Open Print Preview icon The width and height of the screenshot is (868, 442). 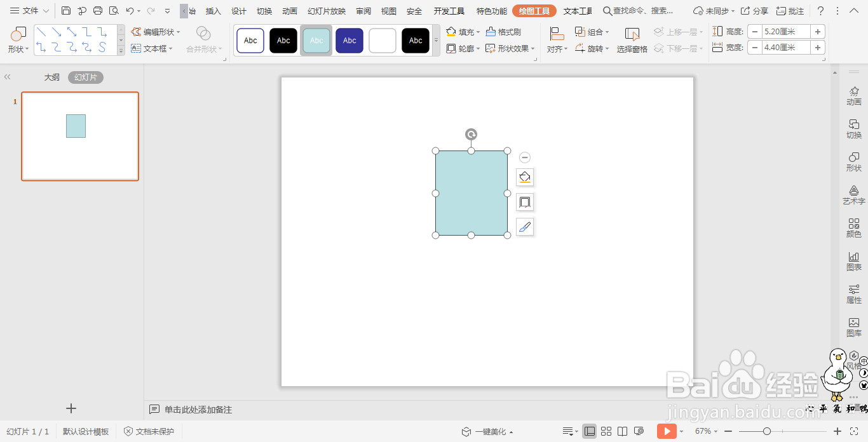(x=114, y=11)
